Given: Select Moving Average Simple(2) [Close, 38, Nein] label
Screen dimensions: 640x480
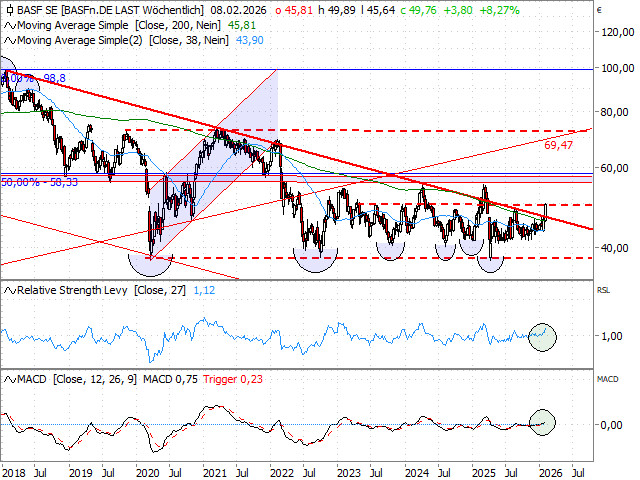Looking at the screenshot, I should [123, 41].
